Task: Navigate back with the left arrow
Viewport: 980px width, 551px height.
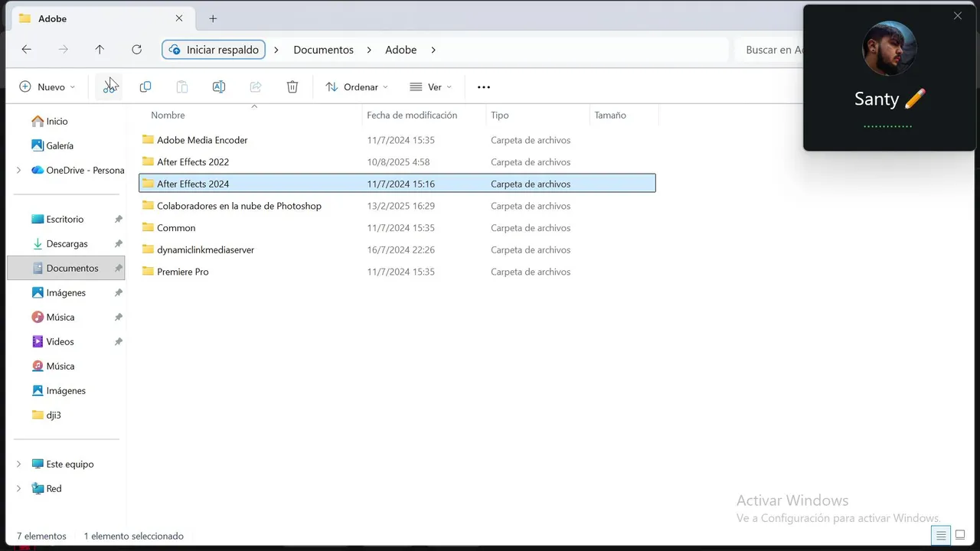Action: coord(27,50)
